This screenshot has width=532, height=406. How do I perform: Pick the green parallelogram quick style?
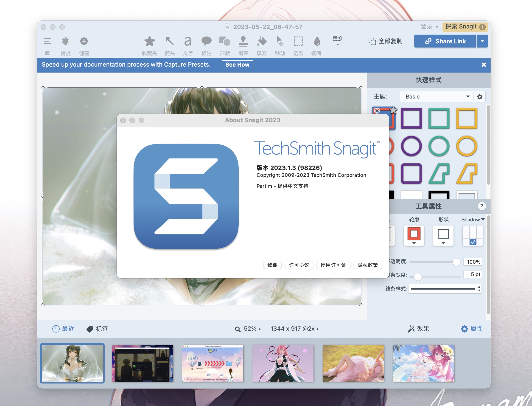point(439,174)
